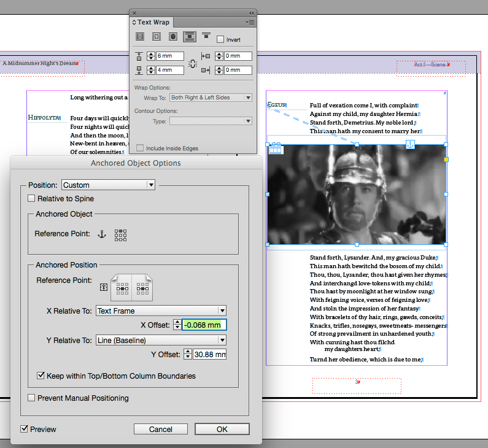Select the No text wrap icon
Image resolution: width=488 pixels, height=448 pixels.
(x=140, y=36)
